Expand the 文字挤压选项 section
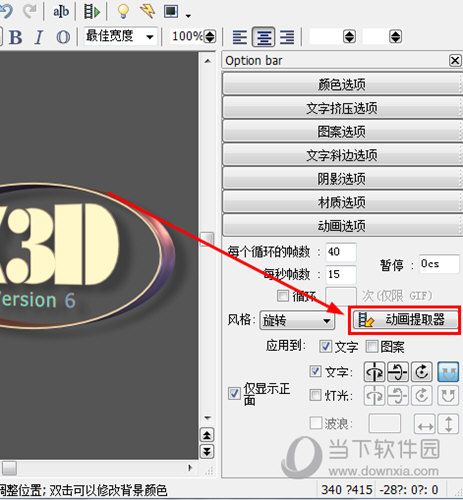 pos(342,108)
